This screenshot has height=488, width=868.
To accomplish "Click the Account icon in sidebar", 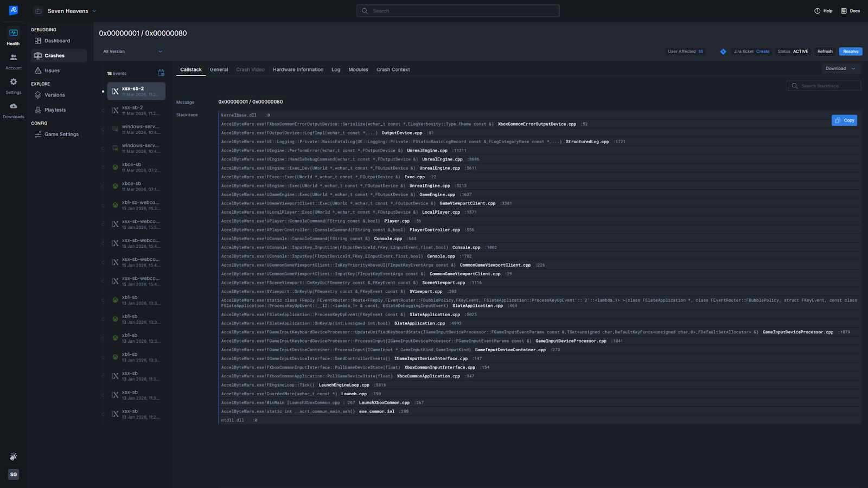I will point(13,61).
